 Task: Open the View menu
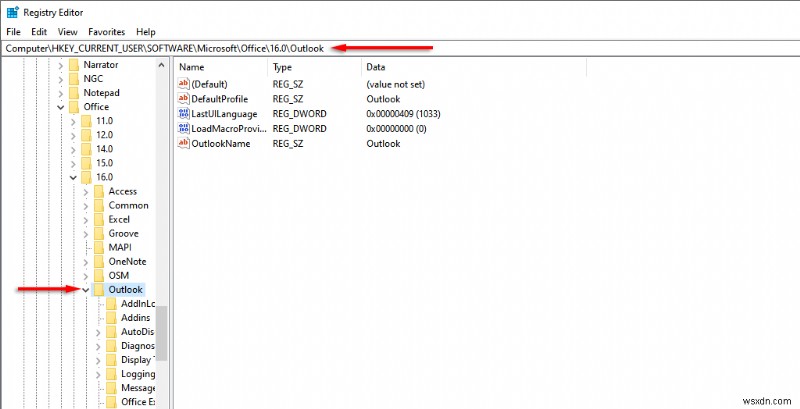tap(67, 32)
